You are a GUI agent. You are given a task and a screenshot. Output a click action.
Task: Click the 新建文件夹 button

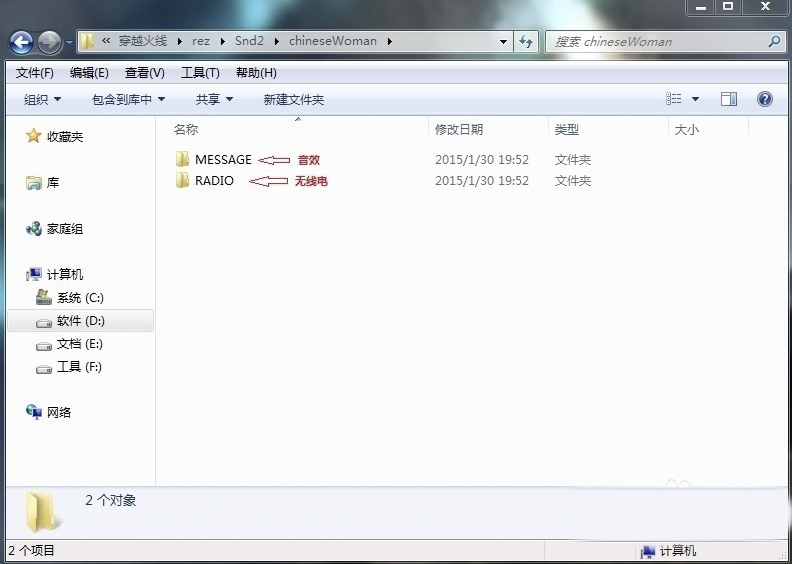point(293,99)
